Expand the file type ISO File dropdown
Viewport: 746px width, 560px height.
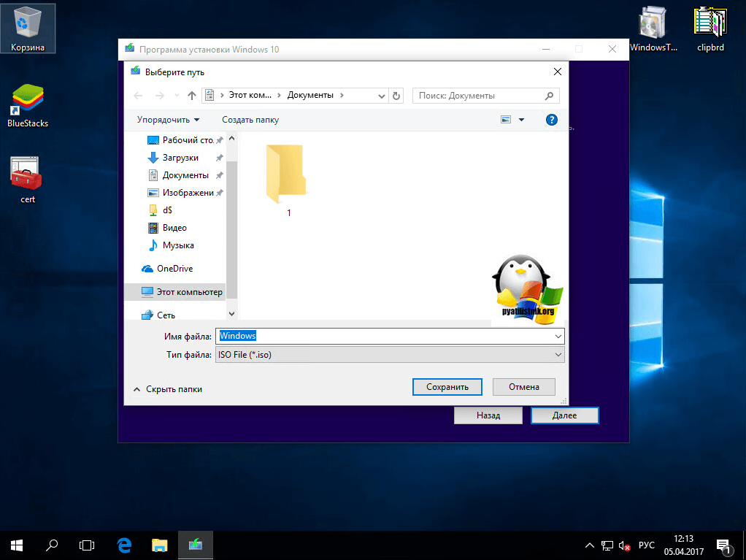pyautogui.click(x=558, y=355)
